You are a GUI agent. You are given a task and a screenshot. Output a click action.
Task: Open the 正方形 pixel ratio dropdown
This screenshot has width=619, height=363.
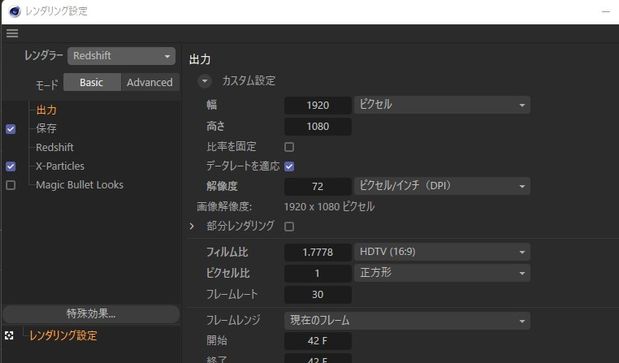pos(442,273)
